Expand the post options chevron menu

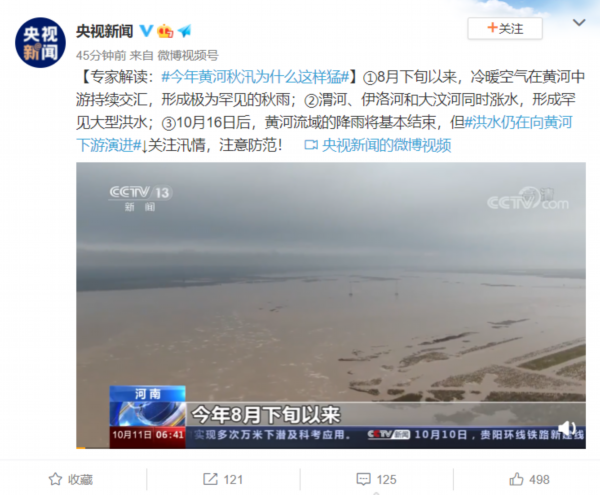579,23
